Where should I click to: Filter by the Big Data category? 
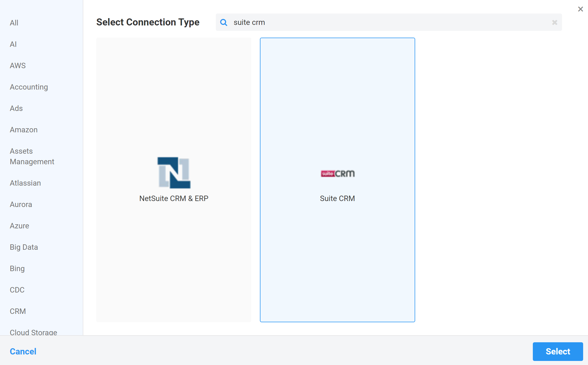click(x=24, y=247)
